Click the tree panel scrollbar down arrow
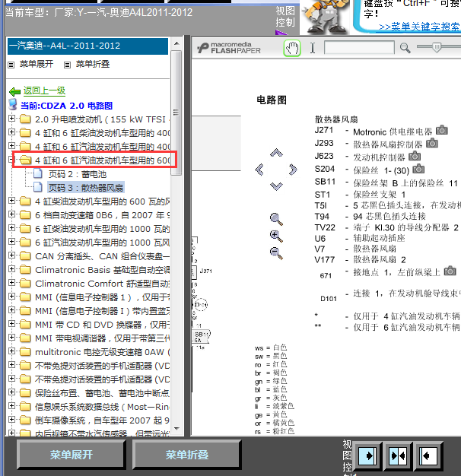Screen dimensions: 461x476 [x=176, y=429]
